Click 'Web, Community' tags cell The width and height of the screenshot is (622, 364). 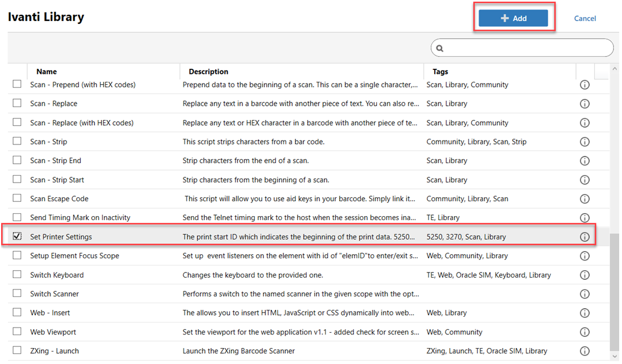454,332
